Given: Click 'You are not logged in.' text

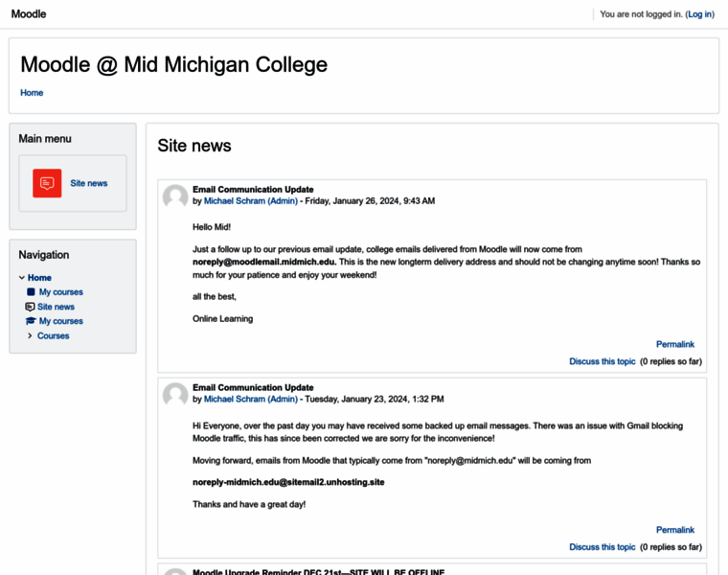Looking at the screenshot, I should (x=641, y=14).
